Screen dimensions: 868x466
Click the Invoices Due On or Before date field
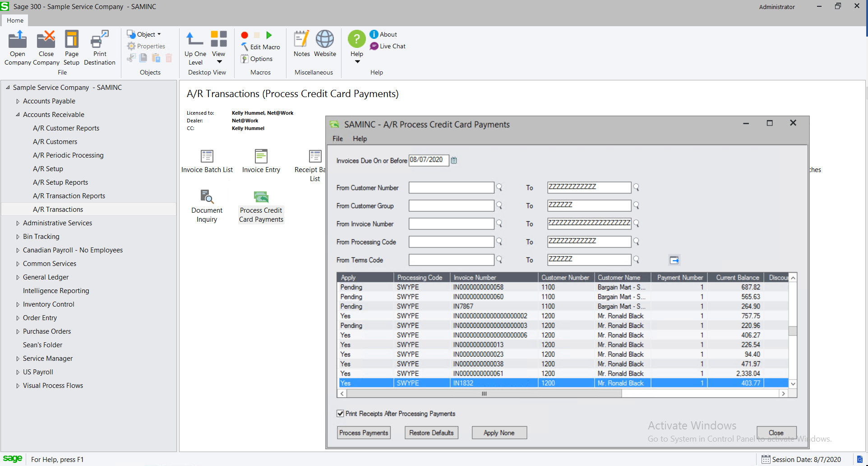[429, 160]
